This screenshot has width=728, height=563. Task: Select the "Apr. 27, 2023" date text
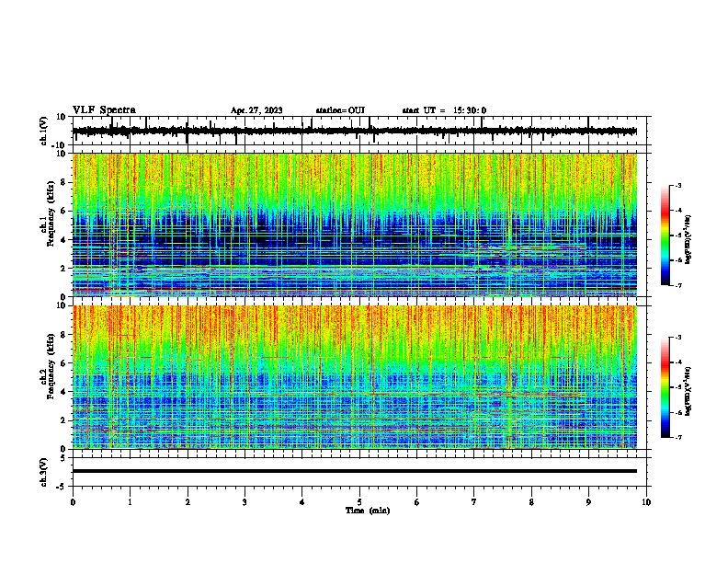(256, 110)
